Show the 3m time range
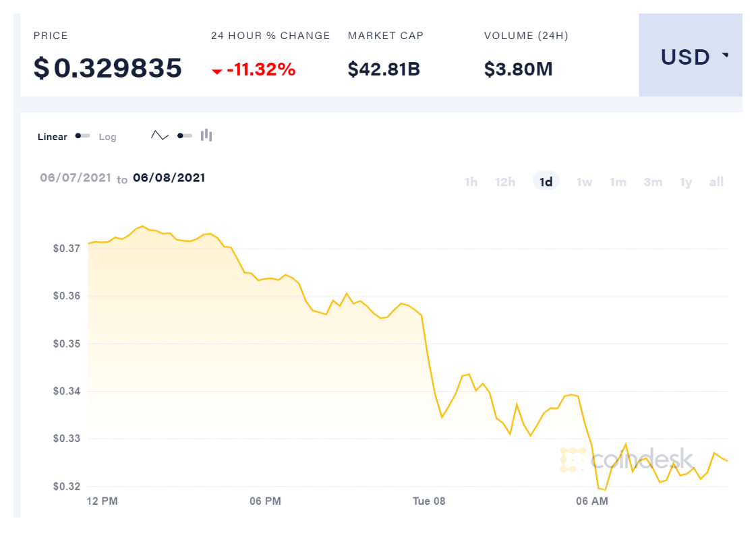Image resolution: width=756 pixels, height=558 pixels. [x=653, y=182]
